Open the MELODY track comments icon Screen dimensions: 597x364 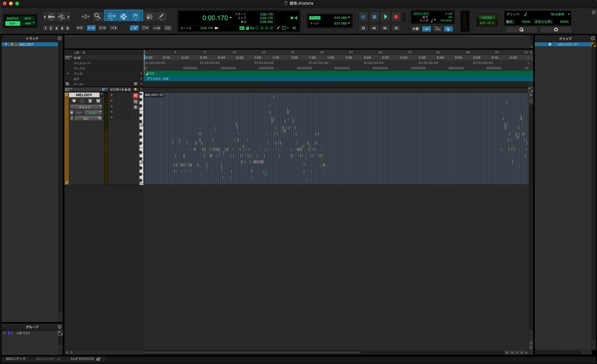pos(135,101)
